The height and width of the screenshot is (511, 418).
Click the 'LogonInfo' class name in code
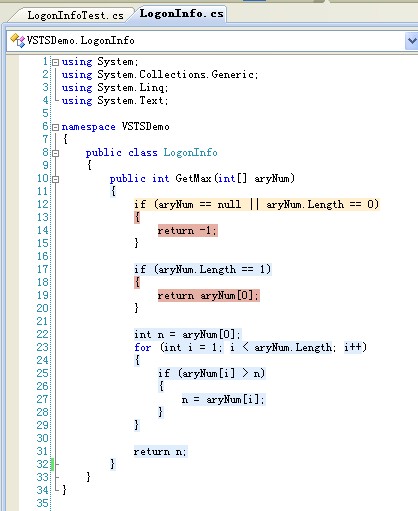point(190,153)
